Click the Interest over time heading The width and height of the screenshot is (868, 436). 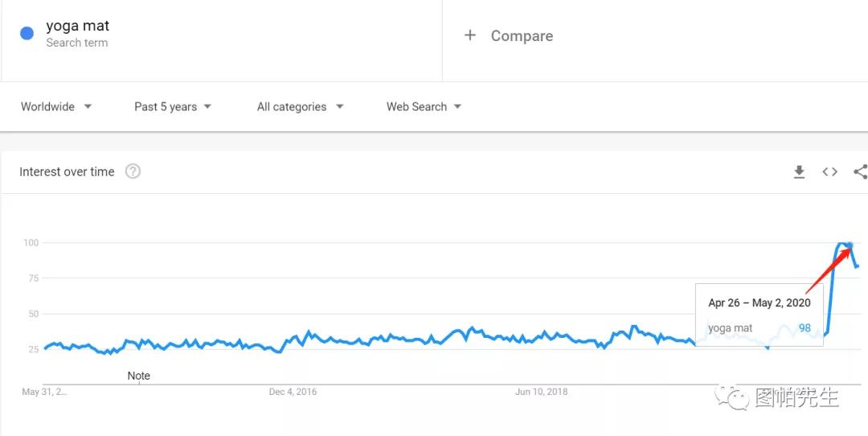pos(67,172)
